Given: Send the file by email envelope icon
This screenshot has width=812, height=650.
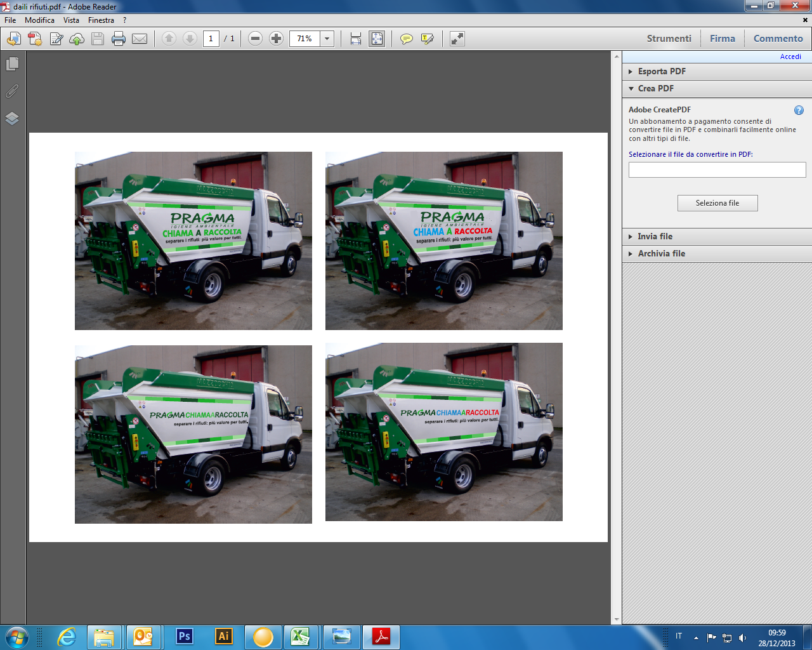Looking at the screenshot, I should [x=140, y=39].
